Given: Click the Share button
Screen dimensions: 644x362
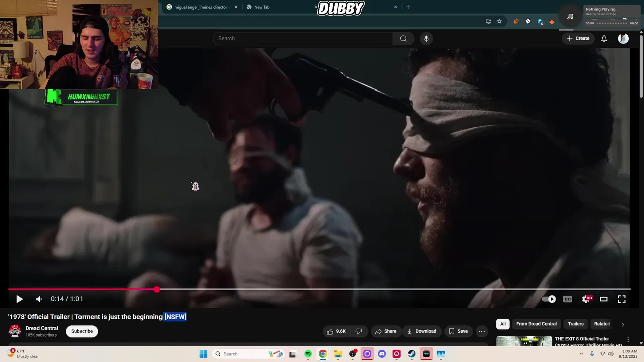Looking at the screenshot, I should 386,331.
